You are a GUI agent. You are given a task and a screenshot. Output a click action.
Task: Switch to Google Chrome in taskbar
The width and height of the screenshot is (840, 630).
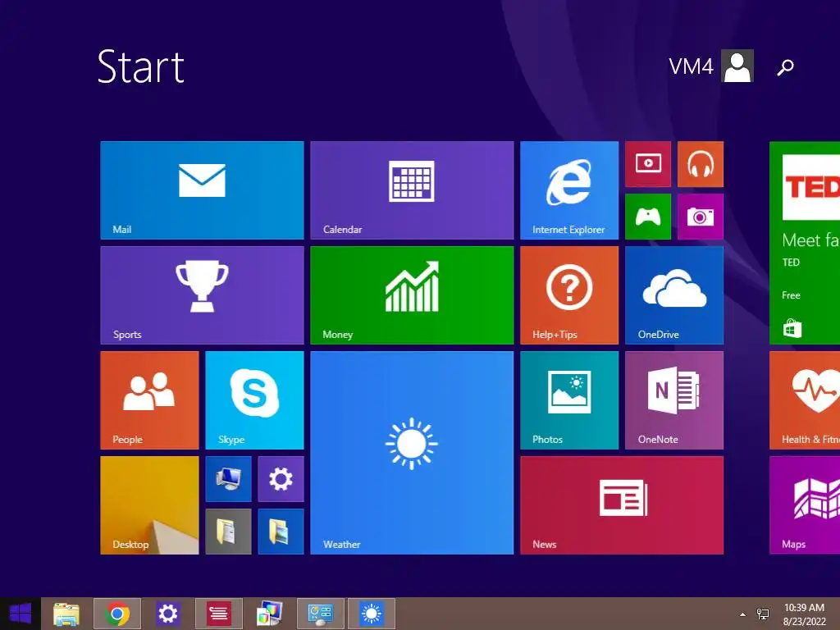pyautogui.click(x=117, y=614)
